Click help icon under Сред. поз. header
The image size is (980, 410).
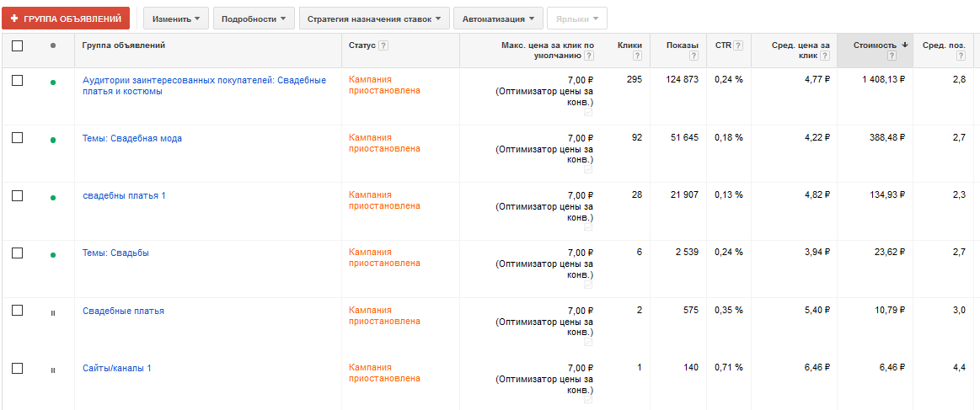(x=961, y=56)
